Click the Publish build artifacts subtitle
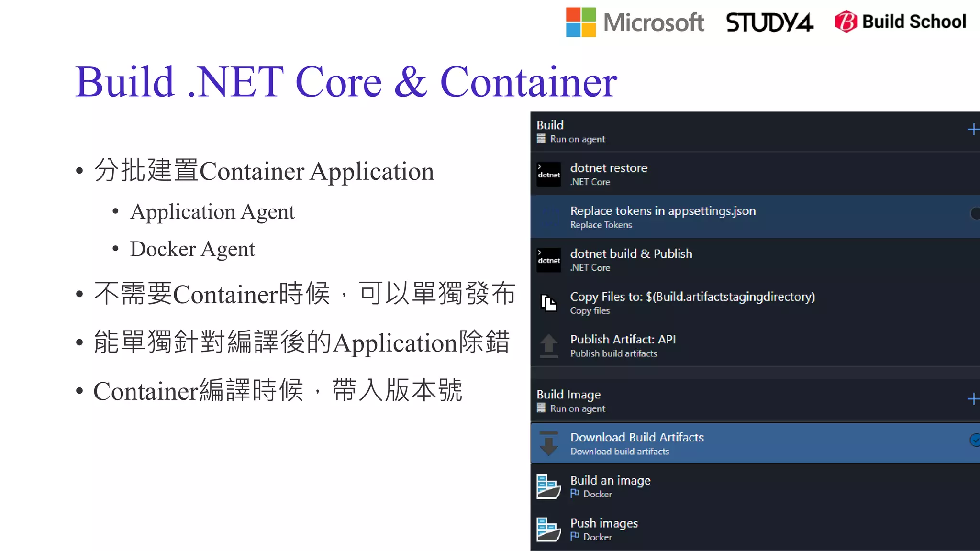The height and width of the screenshot is (551, 980). click(x=613, y=353)
